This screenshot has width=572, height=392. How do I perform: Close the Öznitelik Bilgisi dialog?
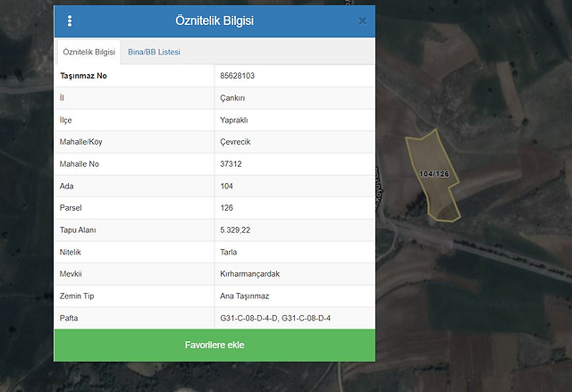pyautogui.click(x=362, y=21)
